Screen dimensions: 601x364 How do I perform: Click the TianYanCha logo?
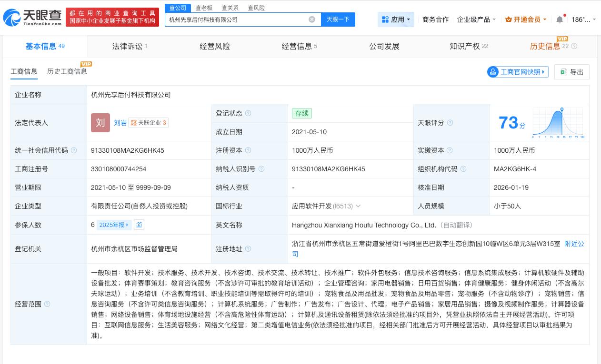pyautogui.click(x=32, y=18)
